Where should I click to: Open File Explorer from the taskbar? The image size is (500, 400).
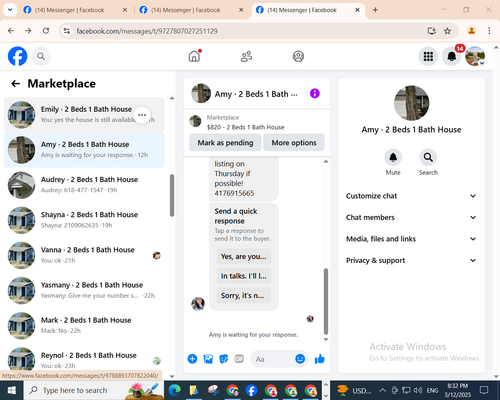click(x=194, y=390)
